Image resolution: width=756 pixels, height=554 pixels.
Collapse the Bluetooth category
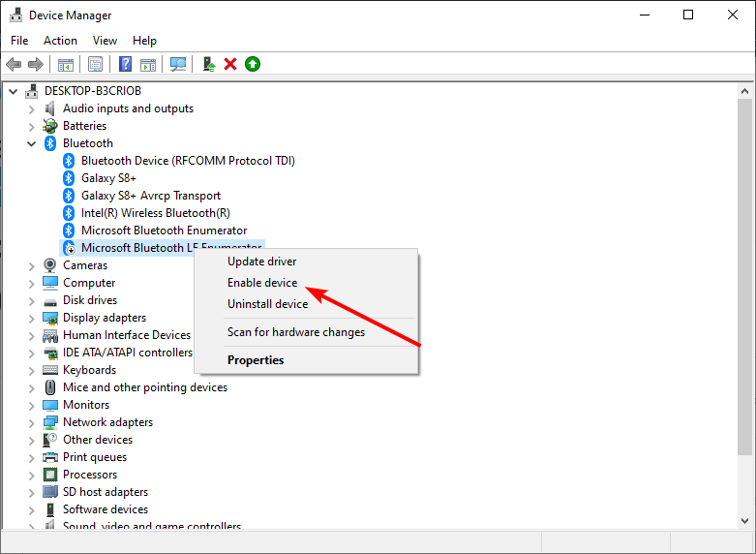click(32, 143)
